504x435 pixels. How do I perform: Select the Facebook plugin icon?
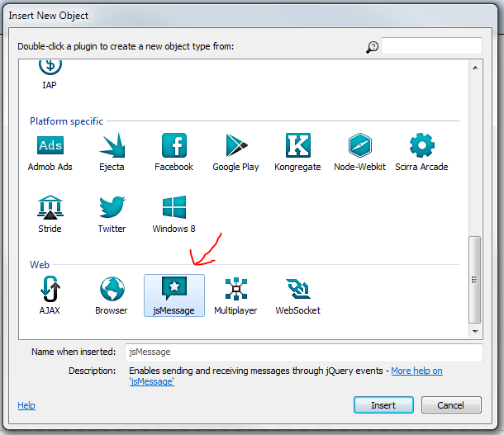click(x=174, y=146)
